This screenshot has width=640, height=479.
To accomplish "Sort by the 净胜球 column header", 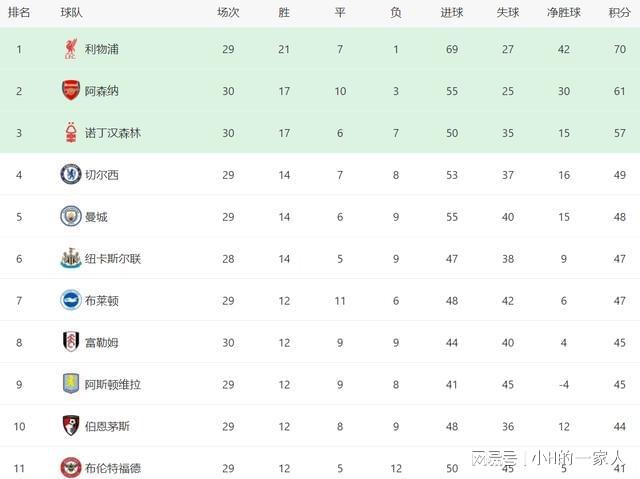I will pos(564,13).
